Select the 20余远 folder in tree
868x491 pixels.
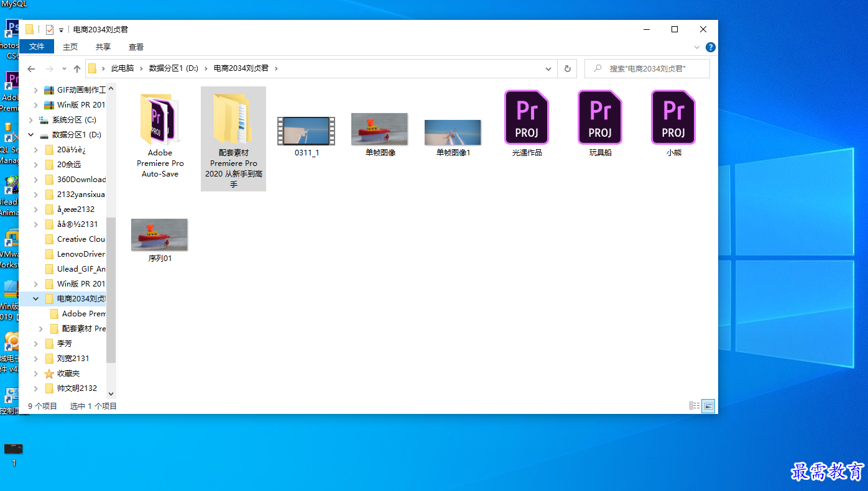(x=63, y=165)
